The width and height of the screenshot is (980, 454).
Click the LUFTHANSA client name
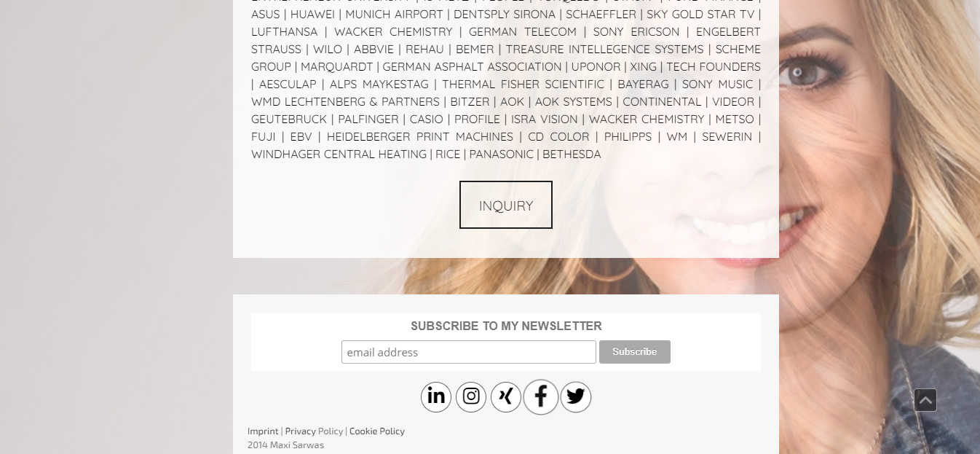pyautogui.click(x=285, y=31)
